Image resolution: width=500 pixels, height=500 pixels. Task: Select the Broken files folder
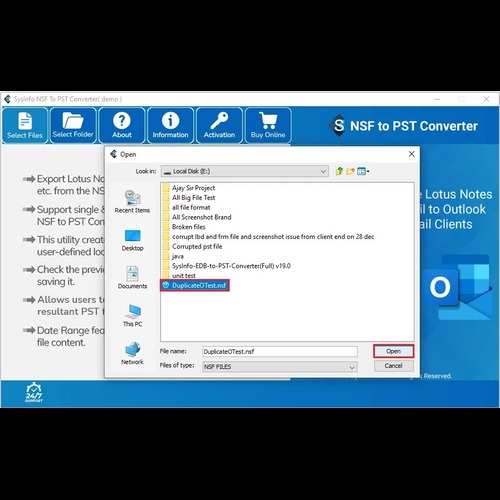click(184, 227)
